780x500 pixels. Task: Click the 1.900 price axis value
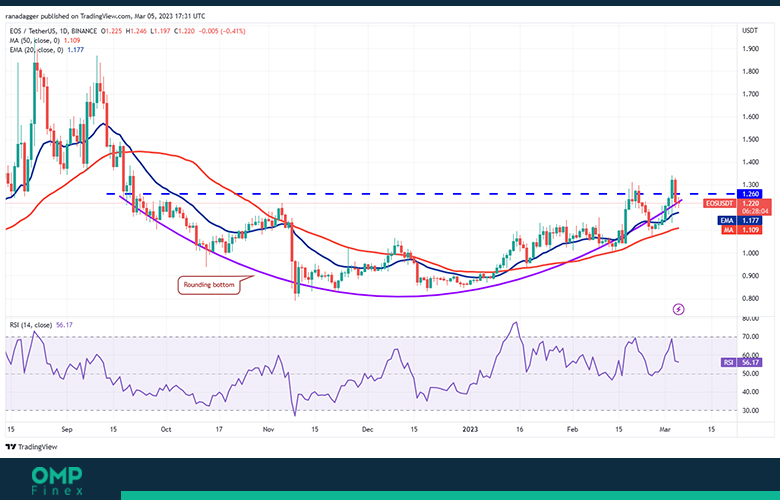750,49
